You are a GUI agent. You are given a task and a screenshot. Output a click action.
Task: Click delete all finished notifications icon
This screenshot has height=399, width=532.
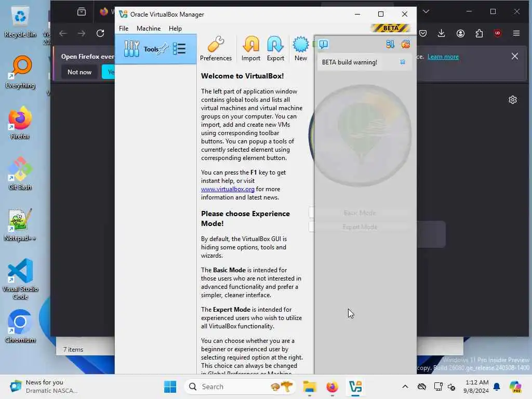[x=405, y=44]
